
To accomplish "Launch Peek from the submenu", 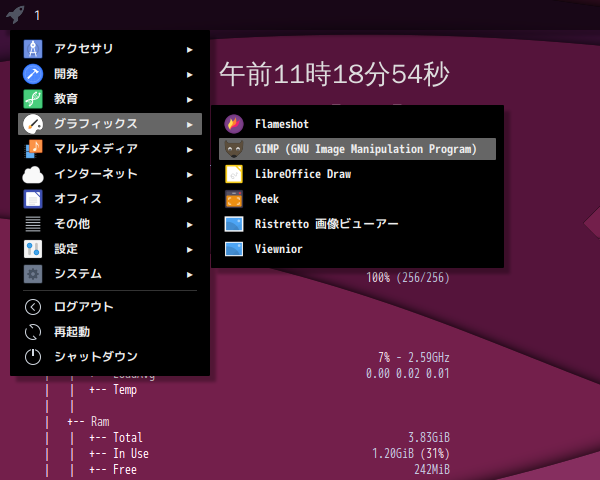I will (x=357, y=199).
